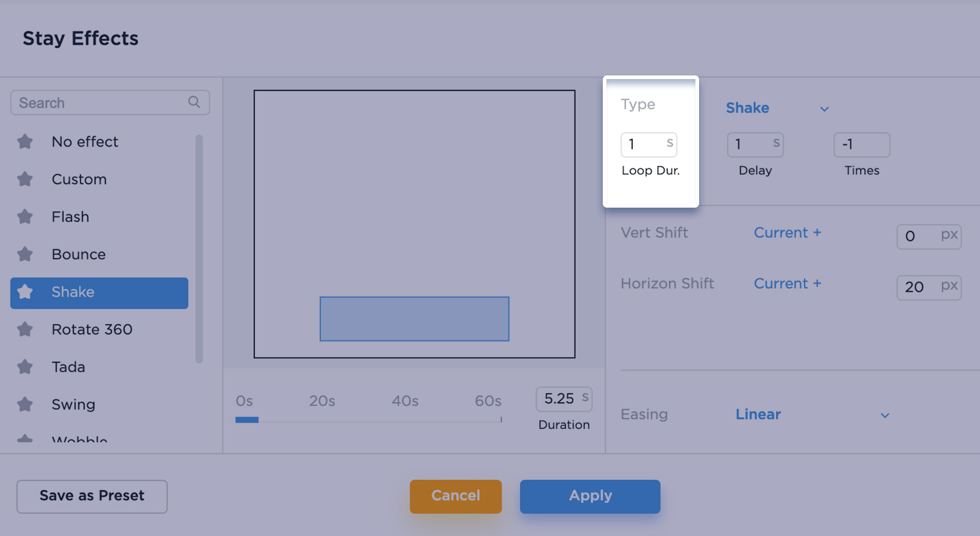Click the duration timeline slider track
Screen dimensions: 980x536
[368, 420]
